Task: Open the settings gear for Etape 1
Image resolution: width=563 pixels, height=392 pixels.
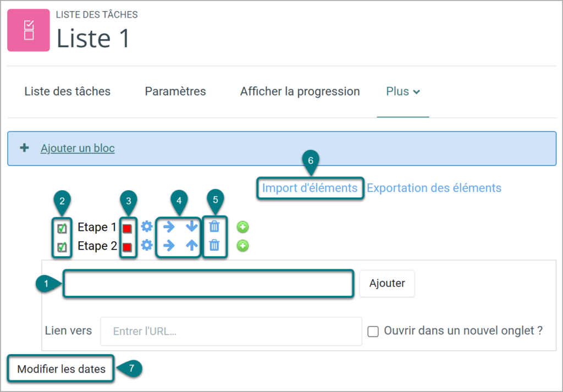Action: pos(146,227)
